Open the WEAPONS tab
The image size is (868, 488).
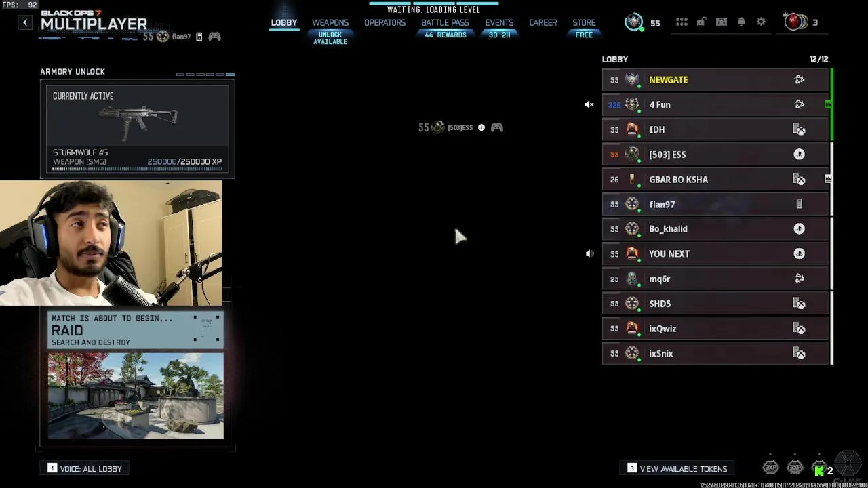330,22
